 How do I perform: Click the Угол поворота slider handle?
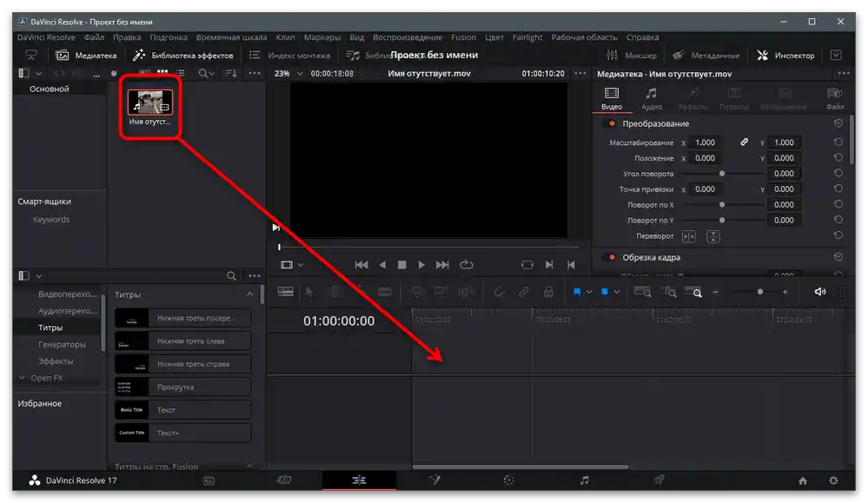722,174
